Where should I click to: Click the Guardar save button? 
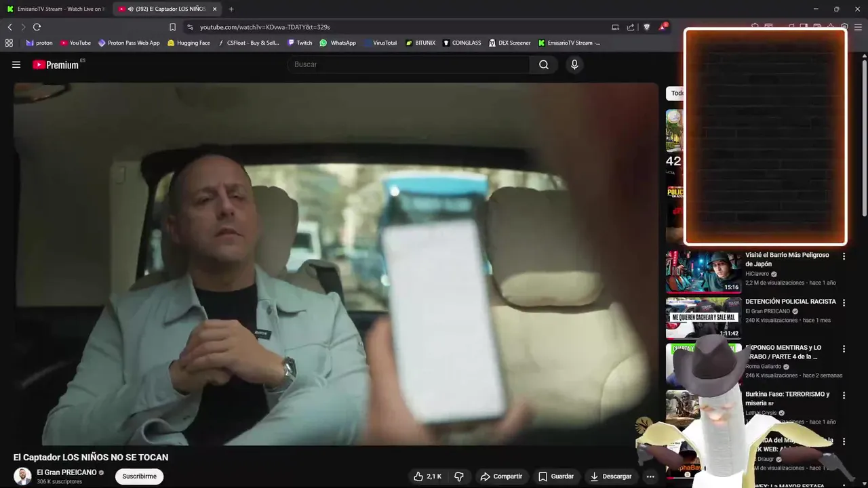click(556, 476)
